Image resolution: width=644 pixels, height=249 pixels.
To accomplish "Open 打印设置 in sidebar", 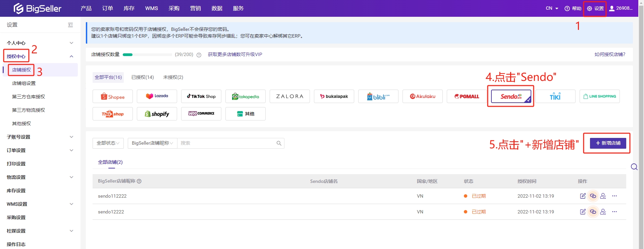I will click(16, 164).
